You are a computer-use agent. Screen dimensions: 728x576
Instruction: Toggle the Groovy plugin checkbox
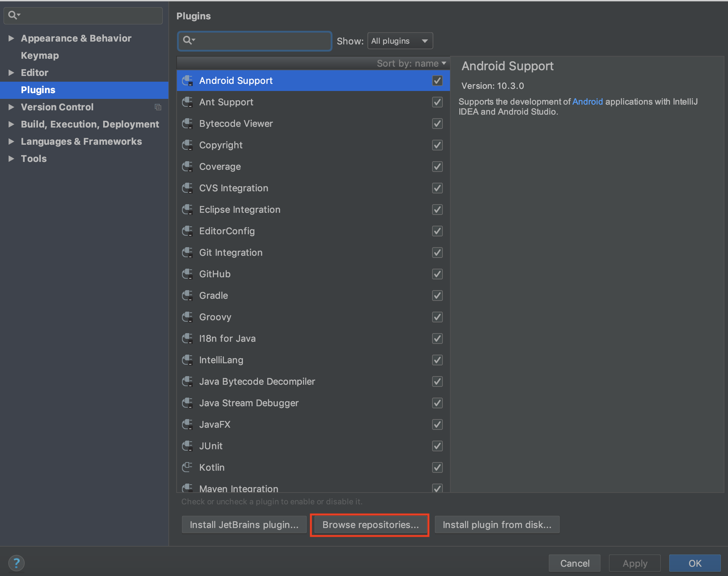click(437, 317)
